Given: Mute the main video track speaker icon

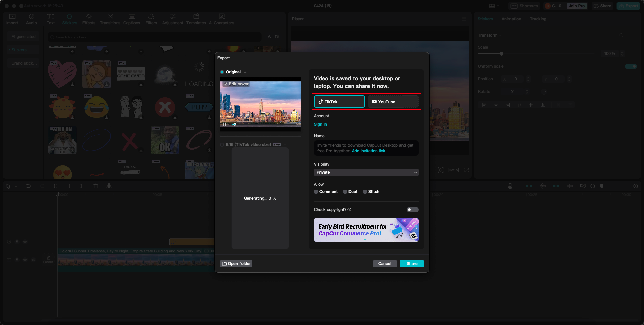Looking at the screenshot, I should 33,260.
